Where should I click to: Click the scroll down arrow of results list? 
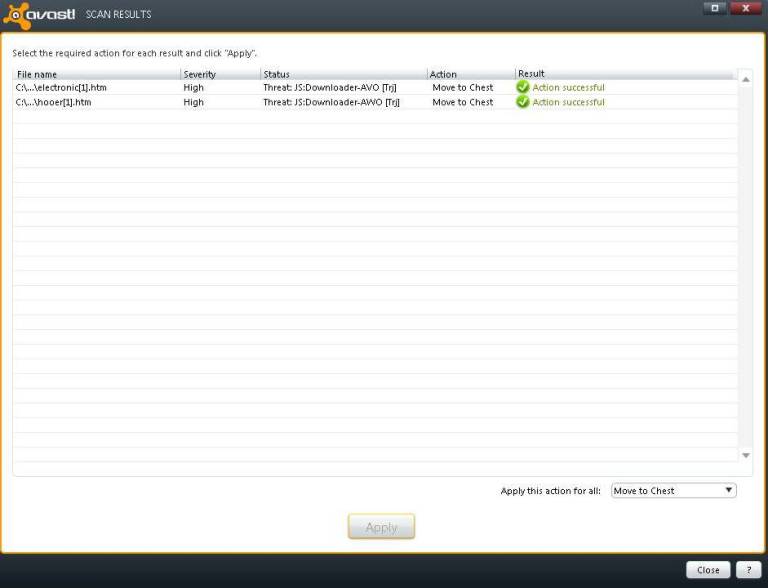[x=745, y=456]
